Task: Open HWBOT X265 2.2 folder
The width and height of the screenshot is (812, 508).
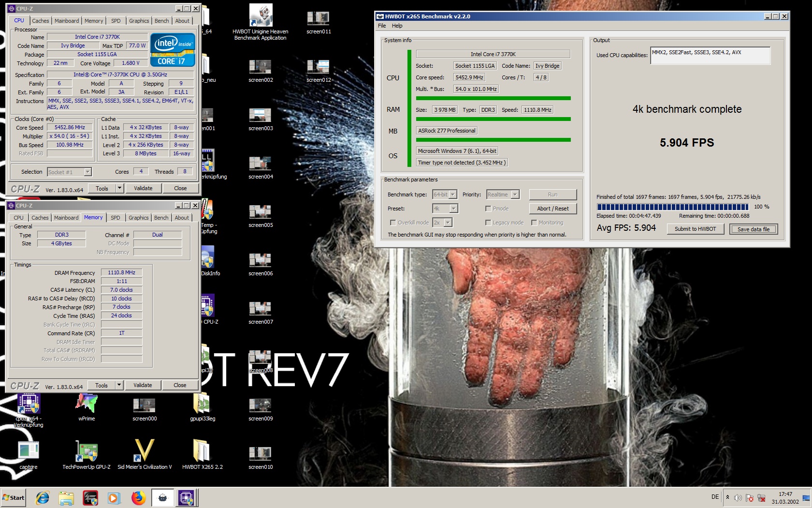Action: tap(203, 455)
